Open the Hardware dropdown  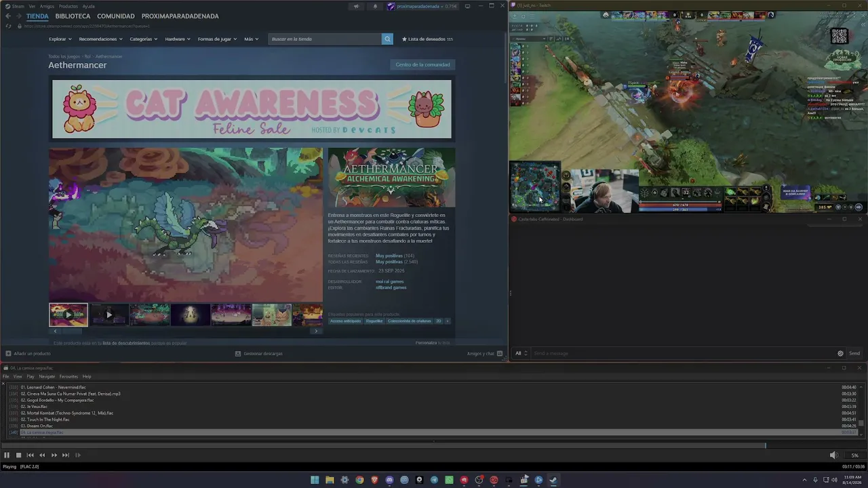point(178,39)
